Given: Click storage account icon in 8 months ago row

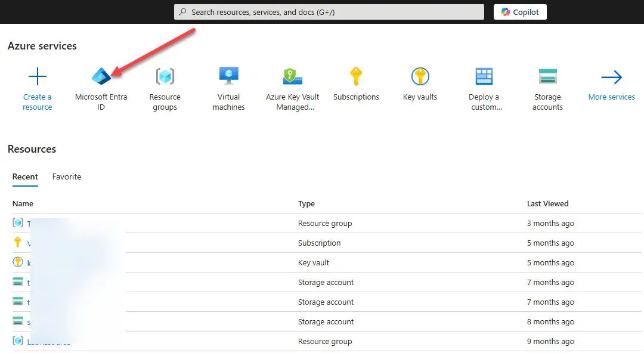Looking at the screenshot, I should (x=18, y=321).
